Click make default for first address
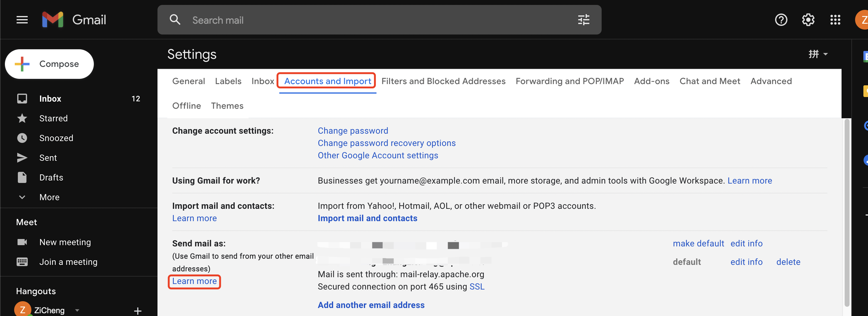868x316 pixels. pos(698,244)
